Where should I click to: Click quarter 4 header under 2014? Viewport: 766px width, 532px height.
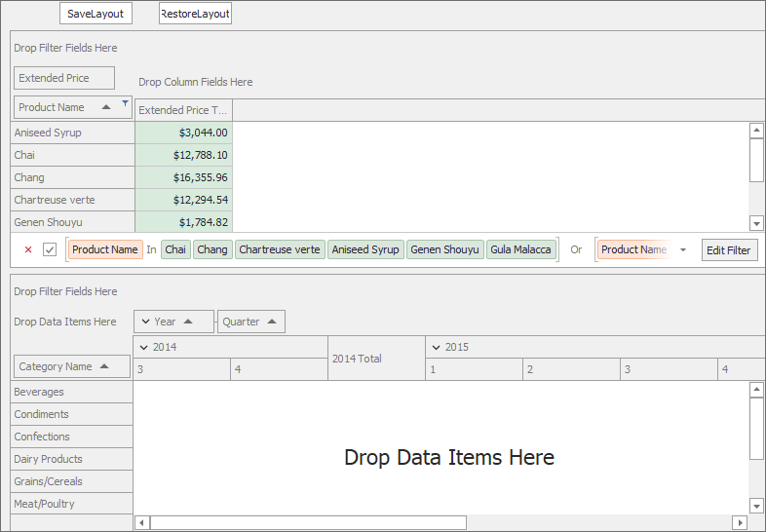279,370
